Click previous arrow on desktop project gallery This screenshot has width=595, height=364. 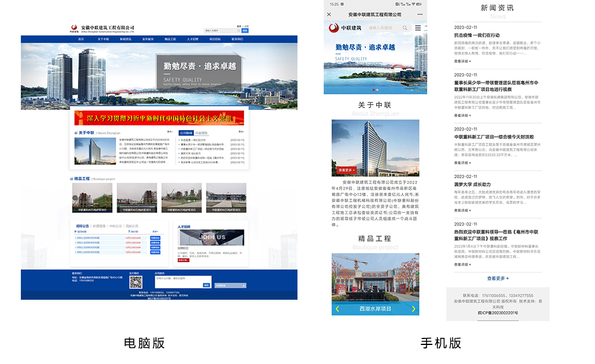[76, 198]
